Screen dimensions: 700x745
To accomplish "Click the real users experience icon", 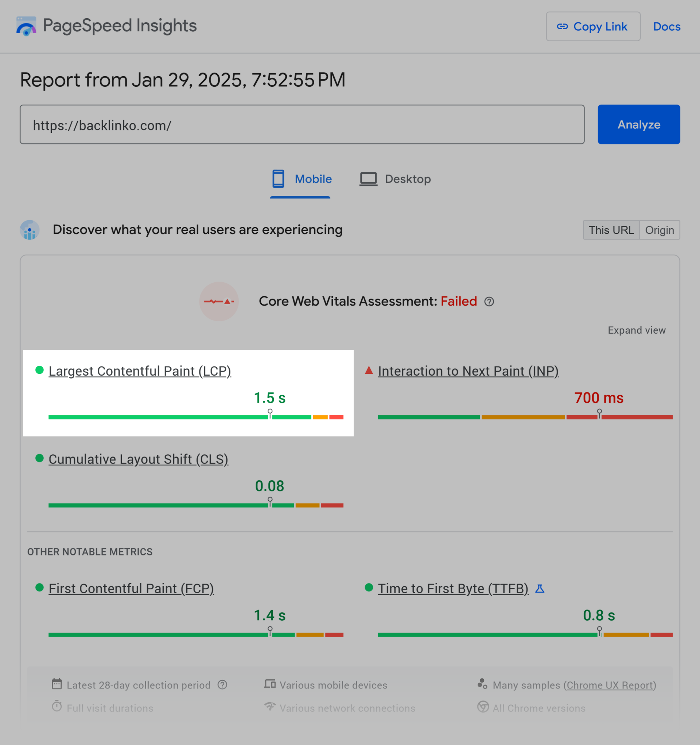I will click(x=29, y=230).
